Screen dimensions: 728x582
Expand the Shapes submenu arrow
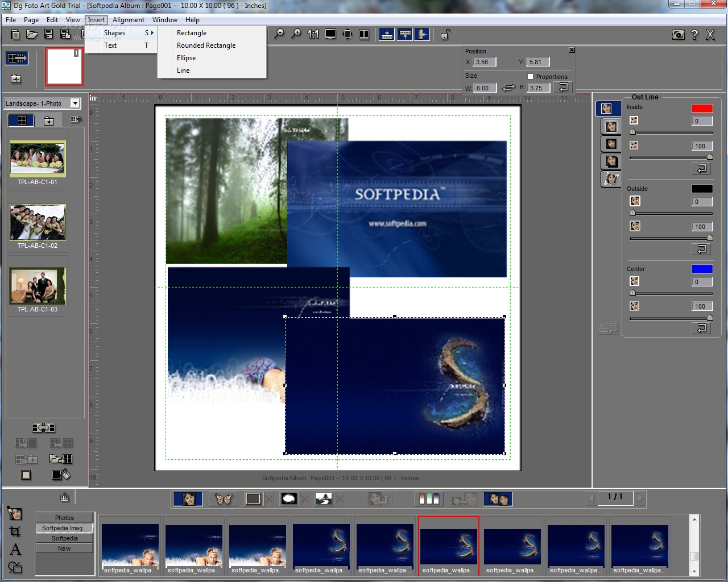click(152, 33)
